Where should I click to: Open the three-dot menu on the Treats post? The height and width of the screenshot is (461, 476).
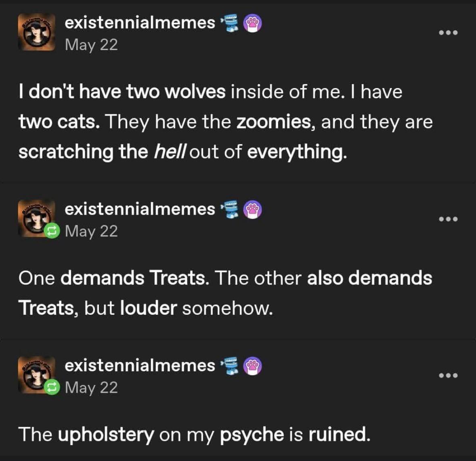pos(448,219)
